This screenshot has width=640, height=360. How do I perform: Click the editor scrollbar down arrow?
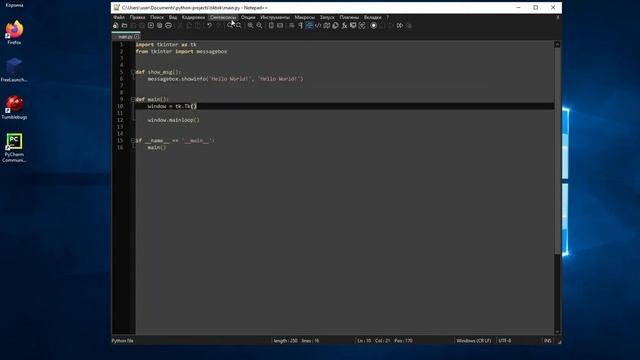(557, 331)
